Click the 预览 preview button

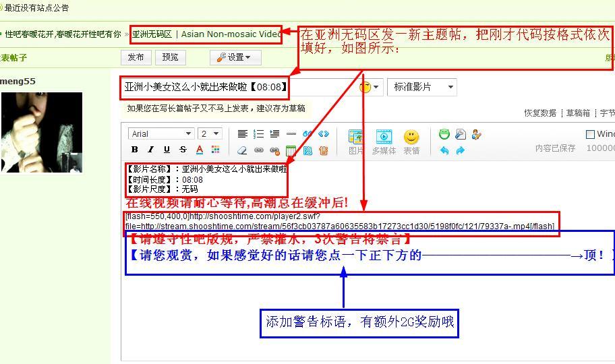tap(170, 57)
